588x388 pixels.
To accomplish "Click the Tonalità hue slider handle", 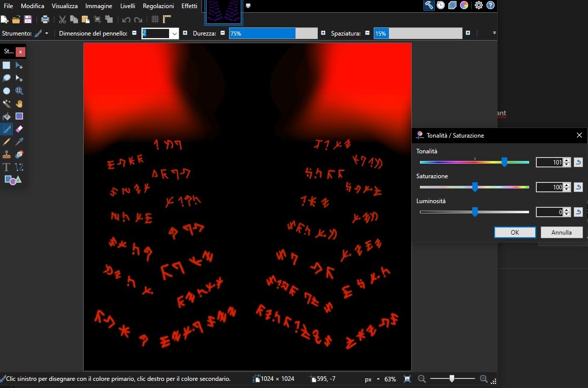I will click(504, 162).
